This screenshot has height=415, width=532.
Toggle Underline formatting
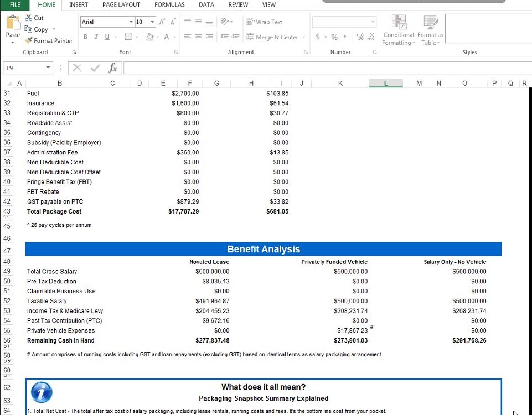(x=107, y=37)
